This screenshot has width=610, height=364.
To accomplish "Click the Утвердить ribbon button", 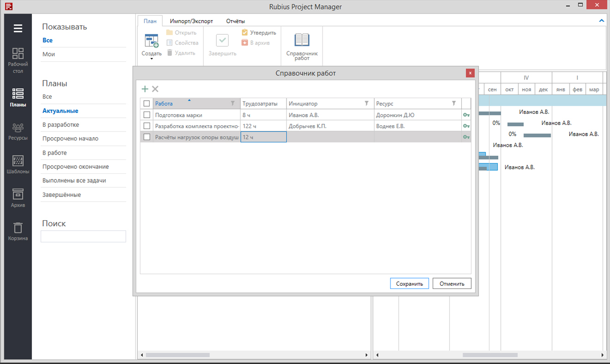I will pos(258,33).
